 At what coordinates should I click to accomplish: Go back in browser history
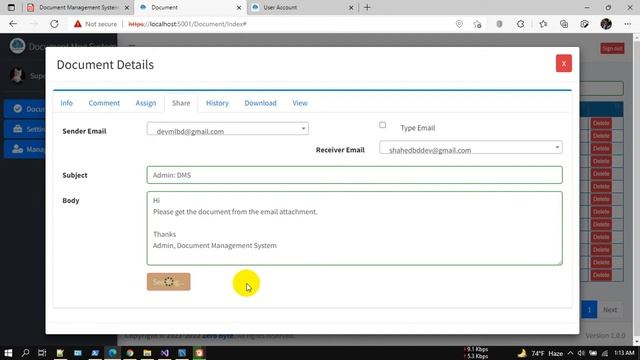point(13,24)
